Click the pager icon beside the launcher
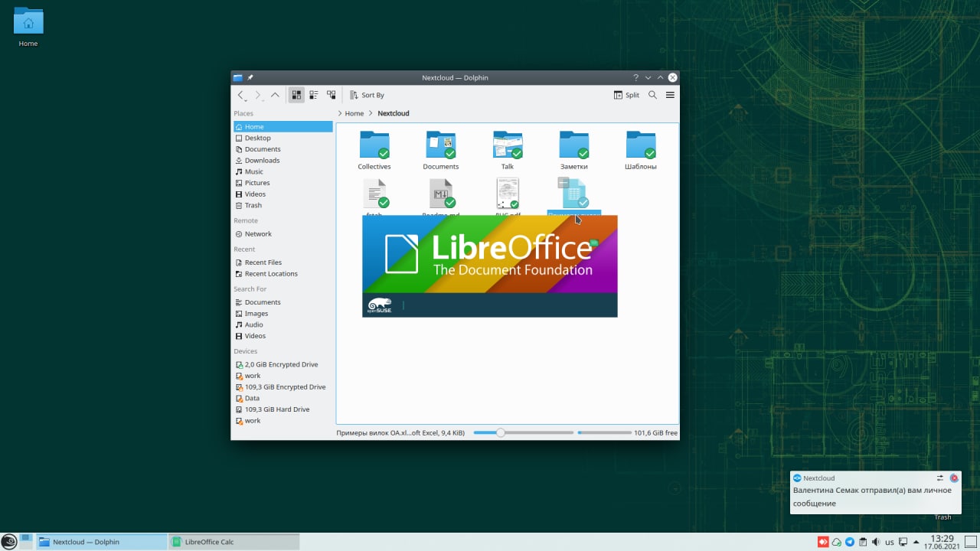The width and height of the screenshot is (980, 551). click(25, 542)
